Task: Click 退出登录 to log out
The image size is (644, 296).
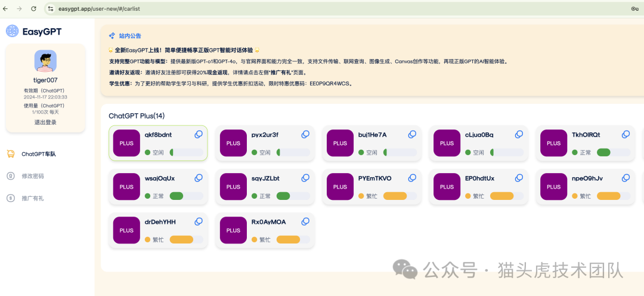Action: pyautogui.click(x=45, y=122)
